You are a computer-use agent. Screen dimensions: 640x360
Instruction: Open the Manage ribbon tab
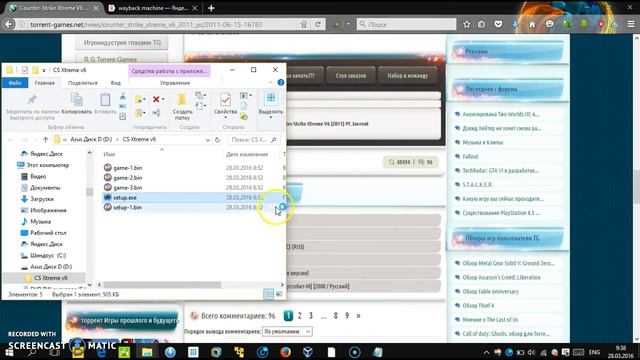coord(175,82)
